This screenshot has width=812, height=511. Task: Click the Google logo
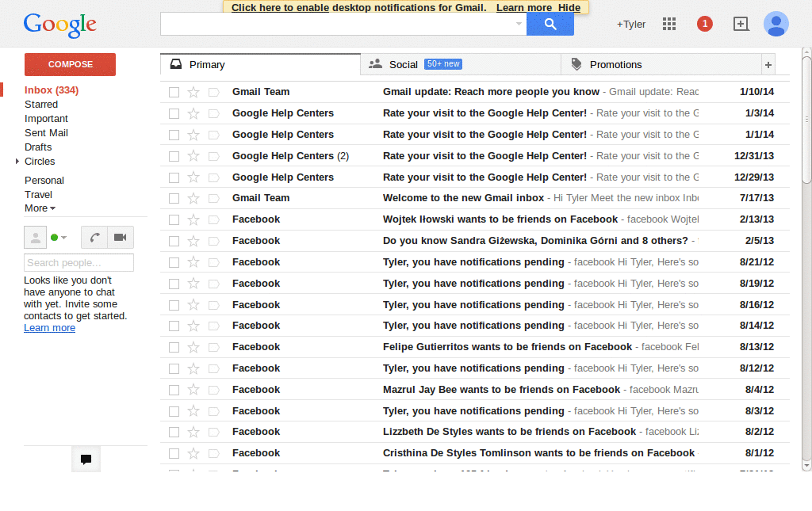click(x=59, y=25)
